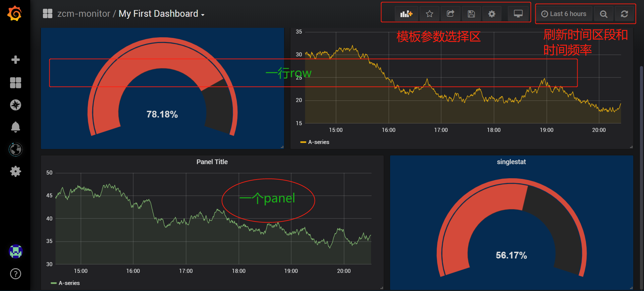This screenshot has width=644, height=291.
Task: Click 18:00 label on Panel Title graph
Action: pyautogui.click(x=238, y=271)
